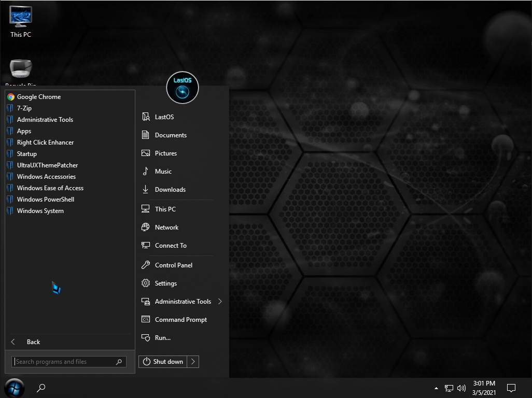This screenshot has width=532, height=398.
Task: Click the Command Prompt console icon
Action: pos(146,319)
